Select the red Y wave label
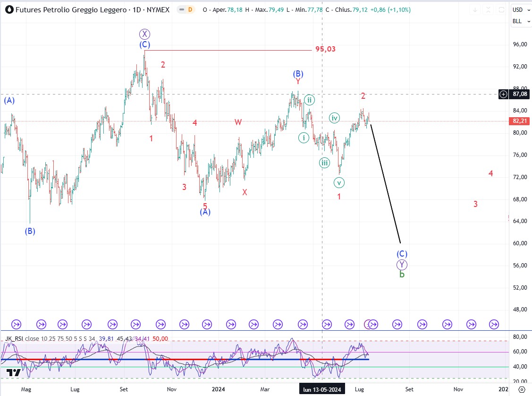Viewport: 532px width, 396px height. [x=298, y=81]
